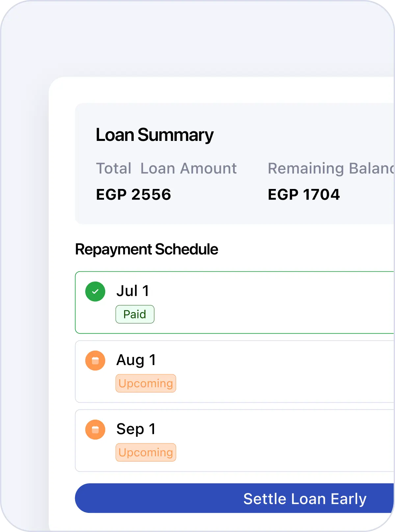
Task: Click the EGP 2556 amount value
Action: [x=133, y=195]
